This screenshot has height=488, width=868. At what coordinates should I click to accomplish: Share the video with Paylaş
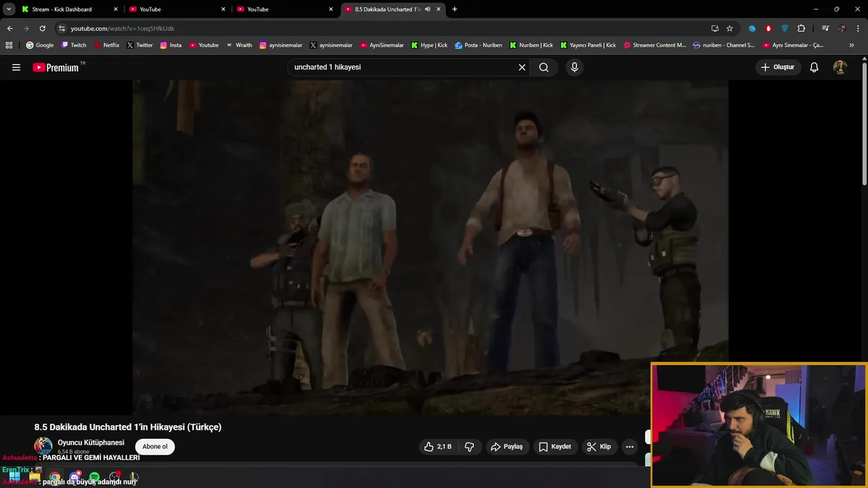pyautogui.click(x=507, y=447)
